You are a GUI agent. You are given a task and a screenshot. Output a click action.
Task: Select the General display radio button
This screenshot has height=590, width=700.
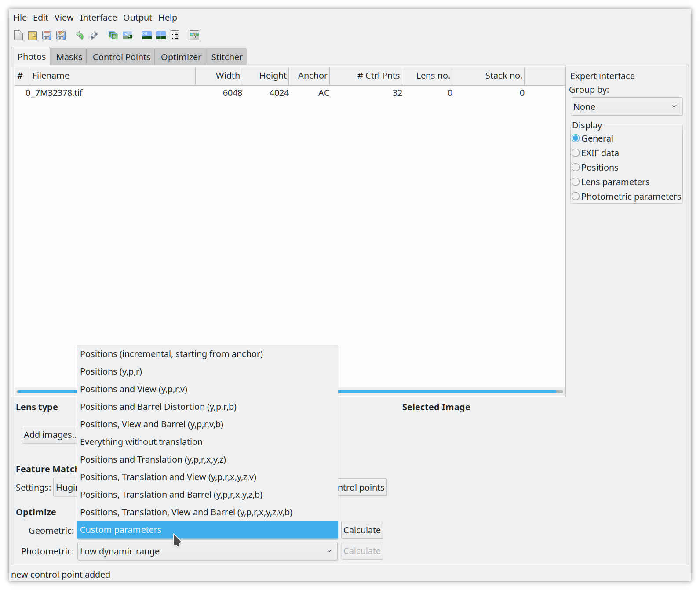pos(592,138)
